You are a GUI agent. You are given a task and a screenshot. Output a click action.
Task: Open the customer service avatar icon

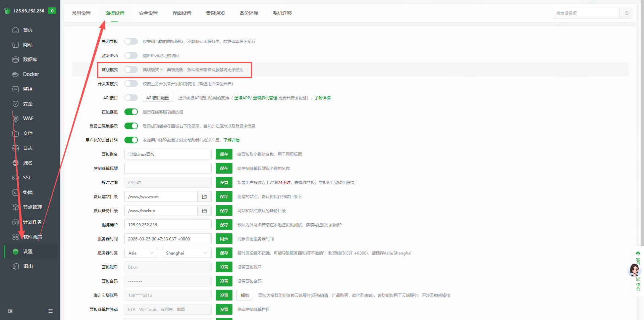pyautogui.click(x=634, y=270)
